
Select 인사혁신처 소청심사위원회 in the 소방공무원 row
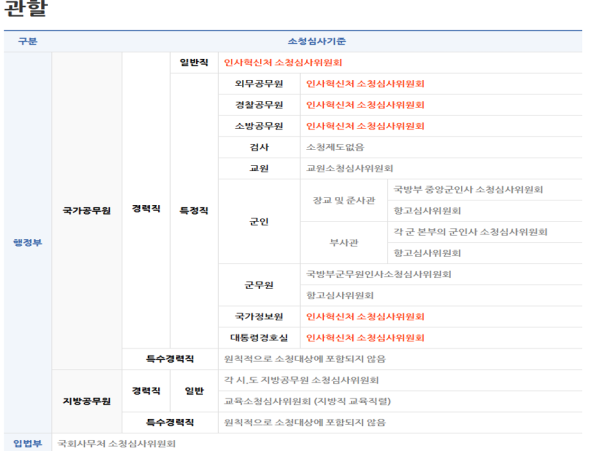tap(365, 126)
